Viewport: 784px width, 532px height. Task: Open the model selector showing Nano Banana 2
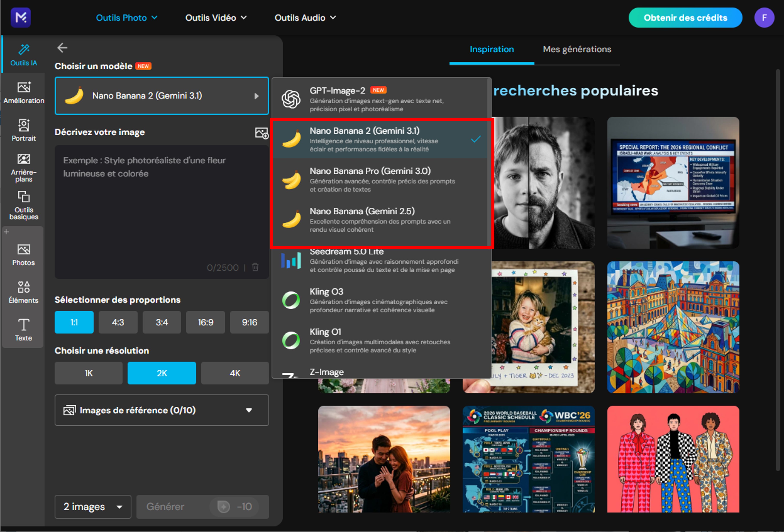coord(162,96)
